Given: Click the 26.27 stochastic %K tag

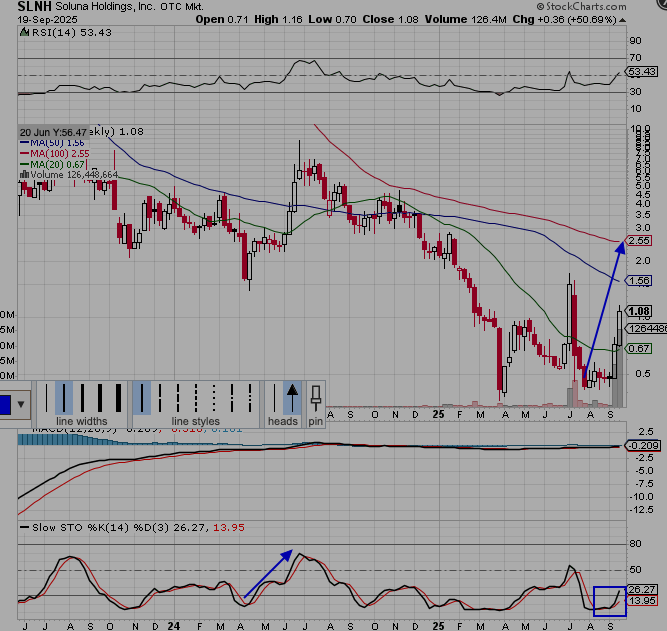Looking at the screenshot, I should tap(641, 590).
